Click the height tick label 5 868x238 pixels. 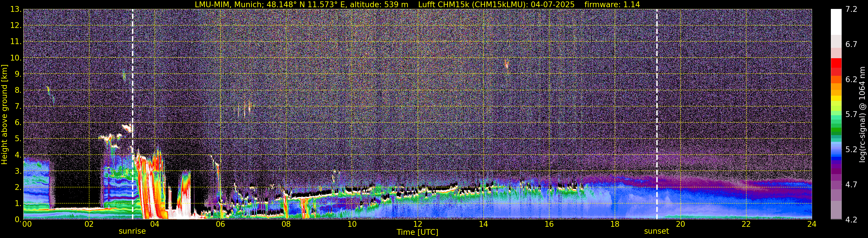[x=18, y=139]
